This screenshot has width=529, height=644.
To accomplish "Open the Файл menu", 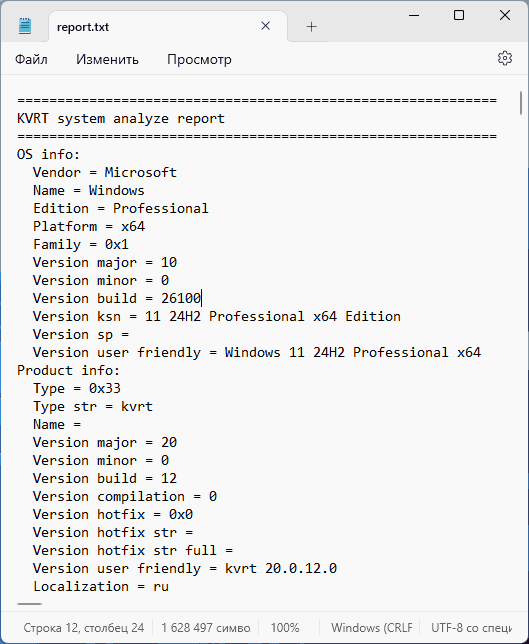I will coord(31,60).
